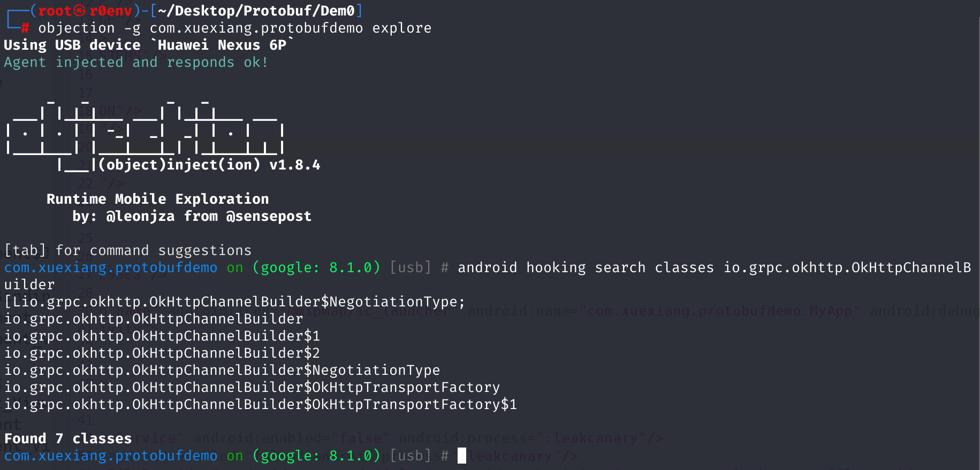Click the [usb] indicator in the bottom prompt
980x470 pixels.
(411, 456)
